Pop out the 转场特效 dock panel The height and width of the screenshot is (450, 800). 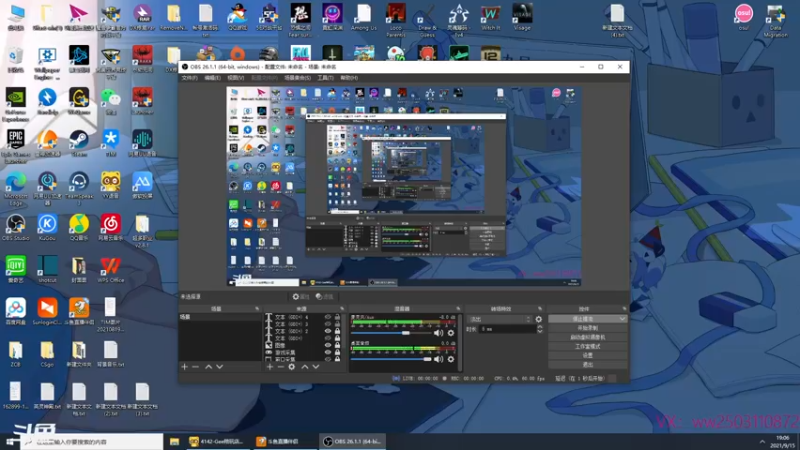coord(540,309)
